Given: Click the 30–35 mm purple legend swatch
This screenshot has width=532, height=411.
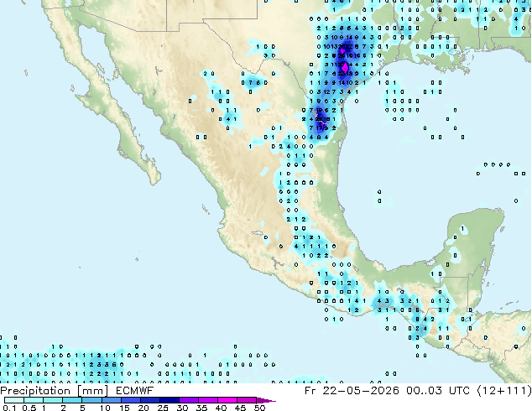Looking at the screenshot, I should pyautogui.click(x=188, y=400).
